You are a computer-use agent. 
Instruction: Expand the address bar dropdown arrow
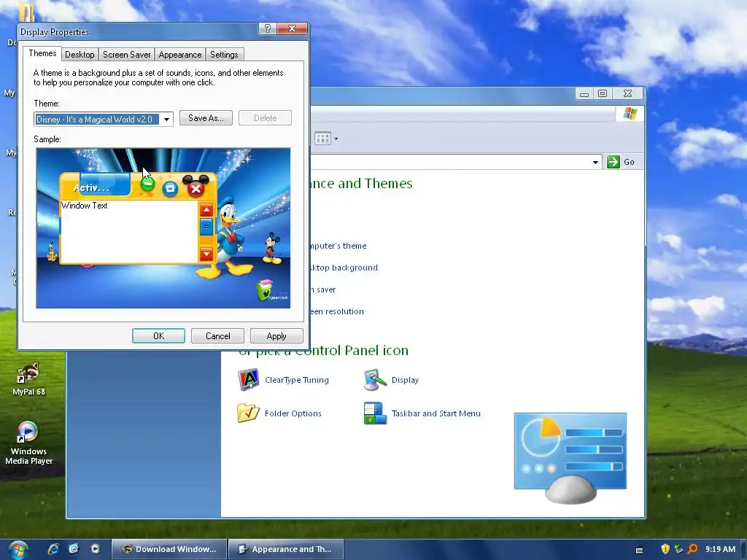point(595,163)
